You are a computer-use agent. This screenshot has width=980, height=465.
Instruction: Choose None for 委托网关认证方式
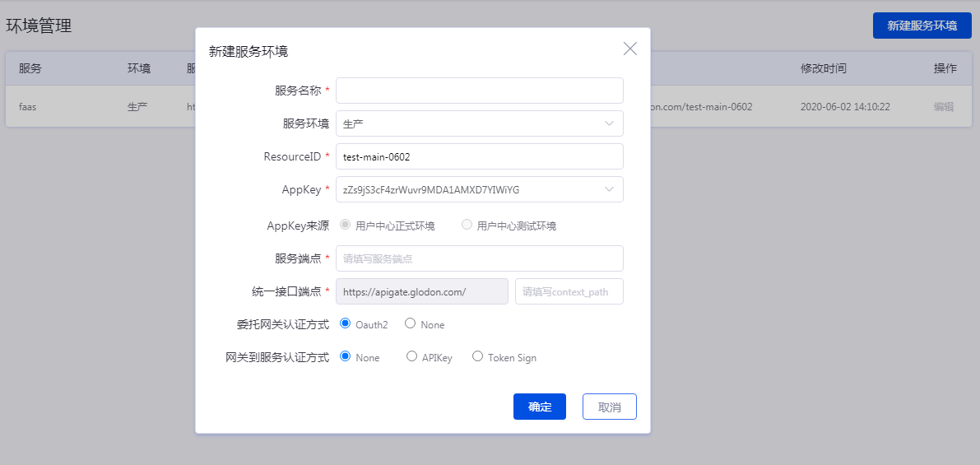[x=410, y=323]
